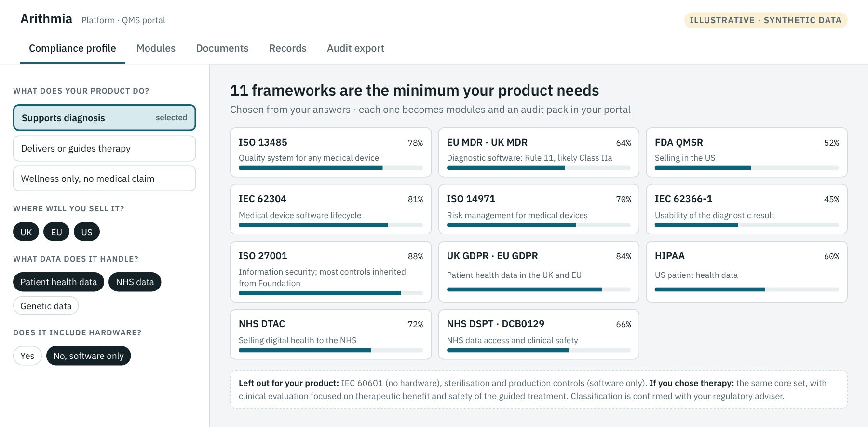
Task: Click the NHS DSPT · DCB0129 title
Action: (x=496, y=324)
